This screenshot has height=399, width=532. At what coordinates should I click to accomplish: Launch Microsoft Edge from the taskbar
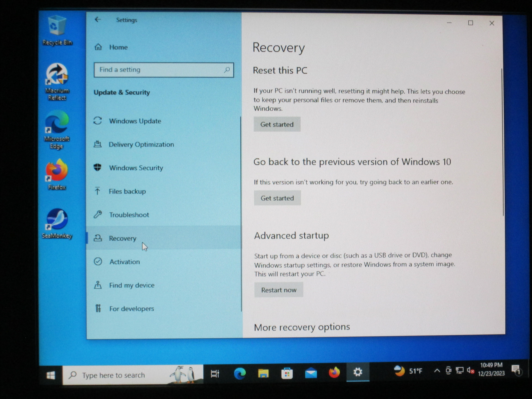point(240,373)
